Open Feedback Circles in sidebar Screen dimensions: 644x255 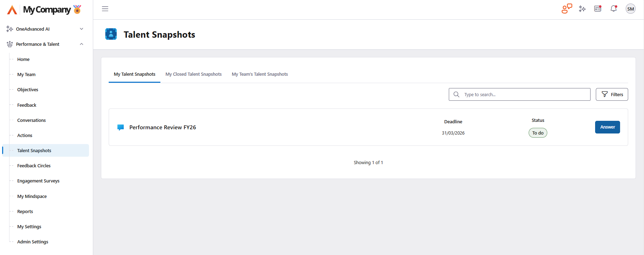34,166
